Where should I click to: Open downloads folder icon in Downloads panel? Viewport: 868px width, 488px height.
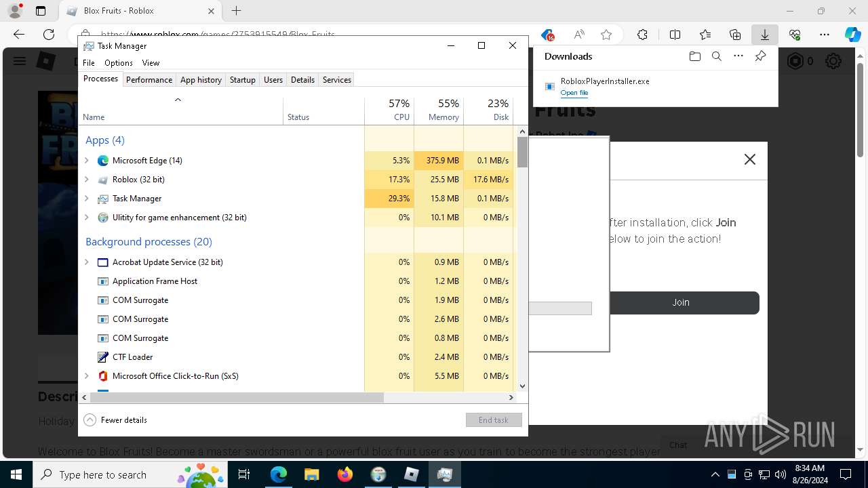[694, 56]
